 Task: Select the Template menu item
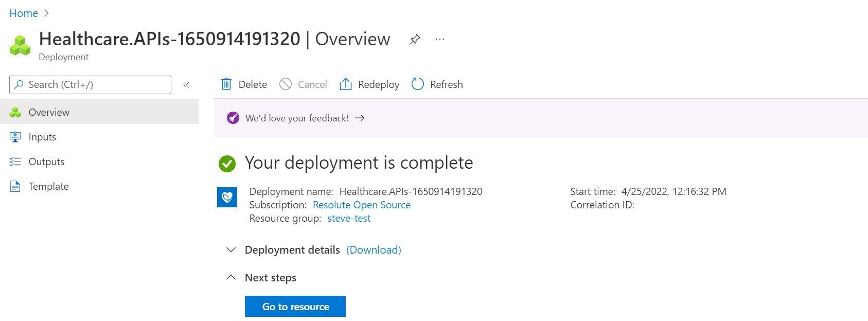pyautogui.click(x=48, y=186)
